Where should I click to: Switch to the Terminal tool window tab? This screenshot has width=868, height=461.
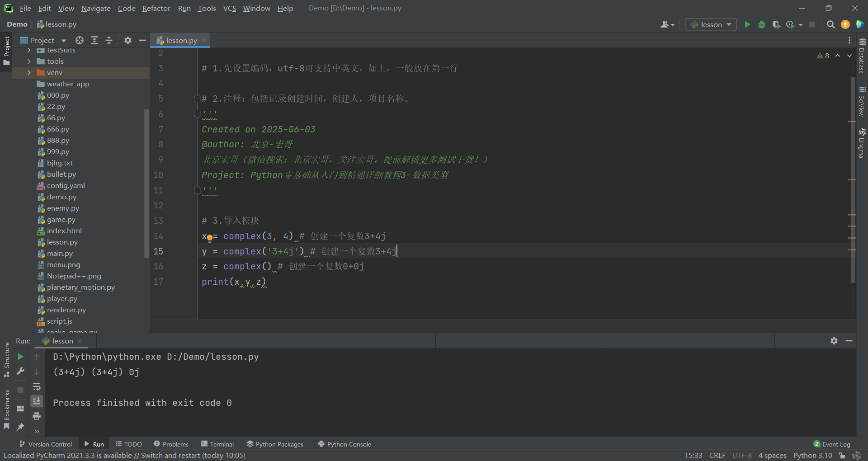coord(217,444)
